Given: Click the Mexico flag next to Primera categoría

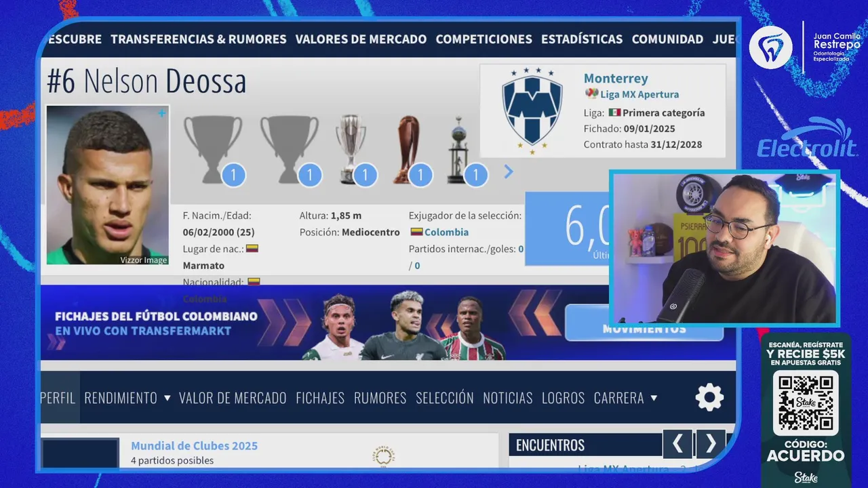Looking at the screenshot, I should click(614, 113).
